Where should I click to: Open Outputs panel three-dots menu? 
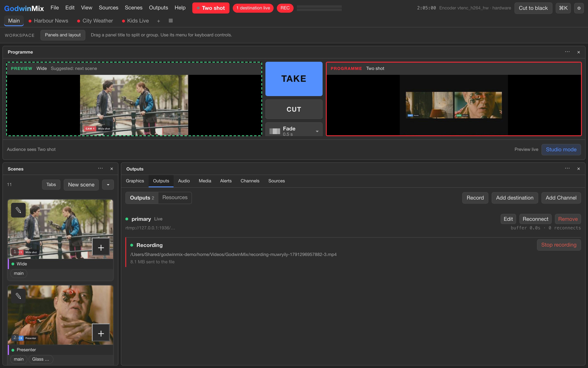(567, 168)
